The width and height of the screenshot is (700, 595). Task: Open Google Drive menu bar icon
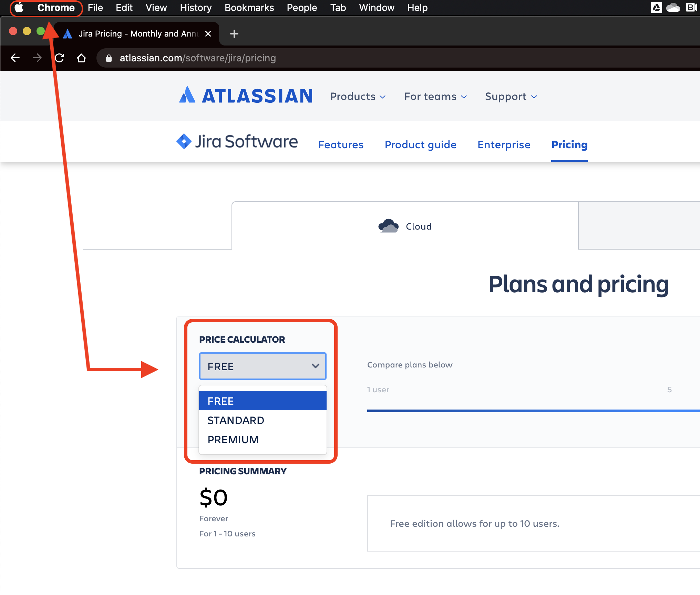point(656,8)
